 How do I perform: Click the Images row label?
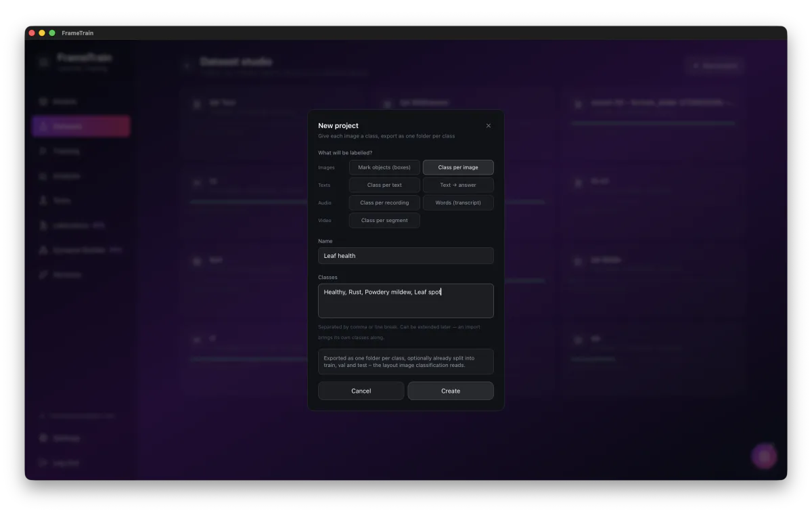(326, 167)
